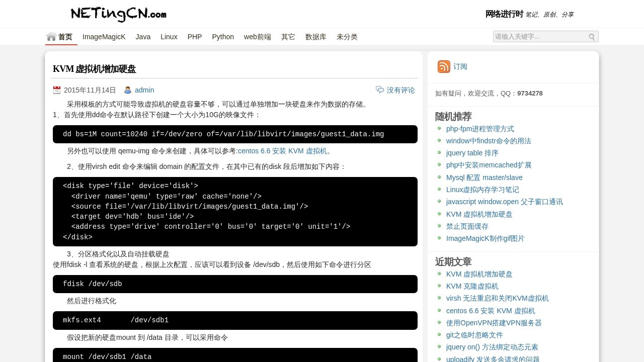Switch to the PHP category tab
This screenshot has width=644, height=362.
[195, 36]
